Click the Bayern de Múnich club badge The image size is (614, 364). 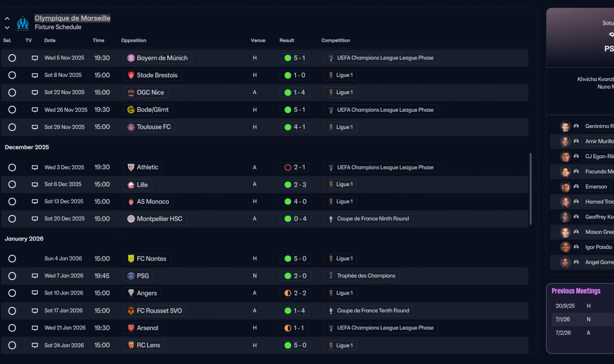130,58
